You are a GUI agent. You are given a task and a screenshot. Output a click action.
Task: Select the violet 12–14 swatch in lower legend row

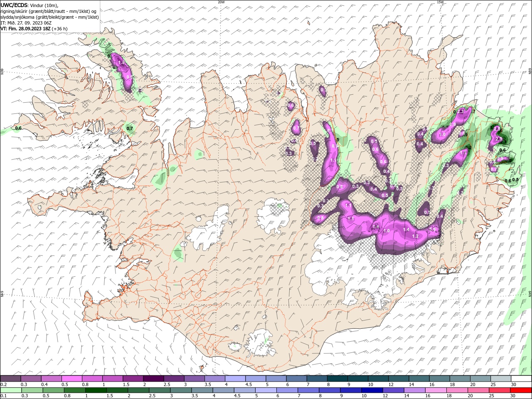pos(394,390)
